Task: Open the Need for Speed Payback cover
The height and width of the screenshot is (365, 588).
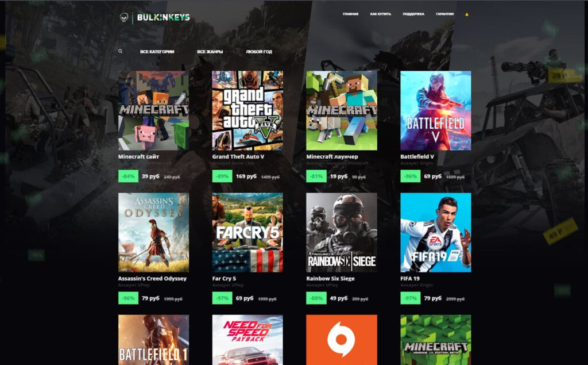Action: [x=247, y=340]
